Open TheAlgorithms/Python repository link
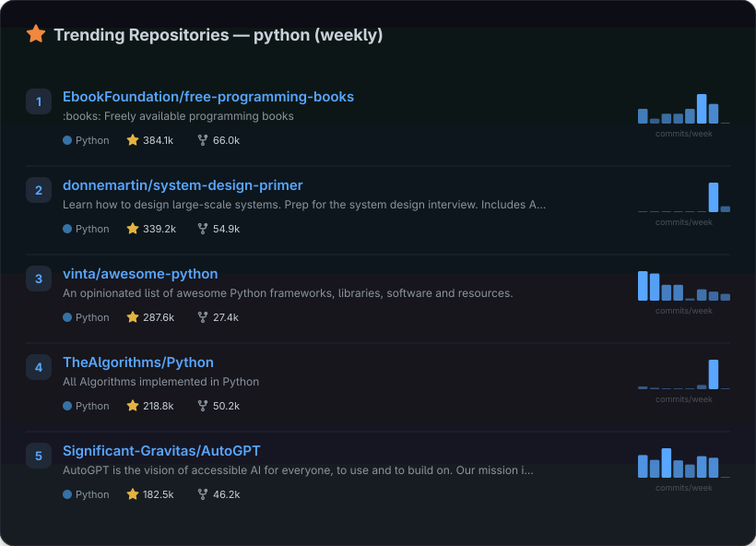Screen dimensions: 756x546 pos(138,362)
